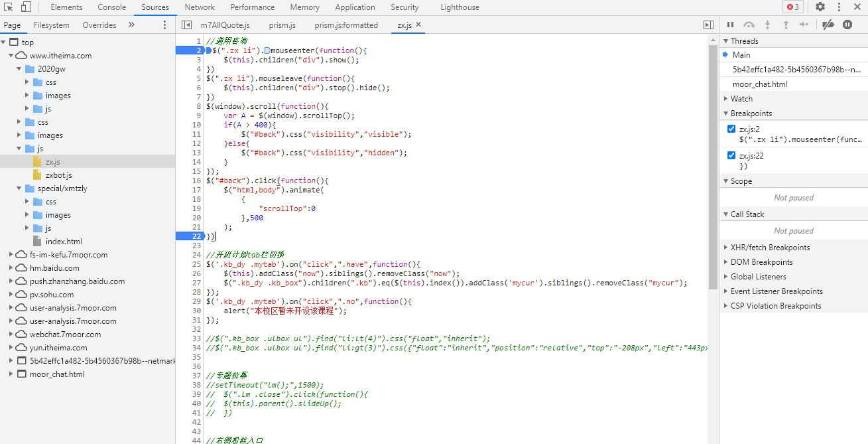Deactivate breakpoints icon

[x=828, y=25]
